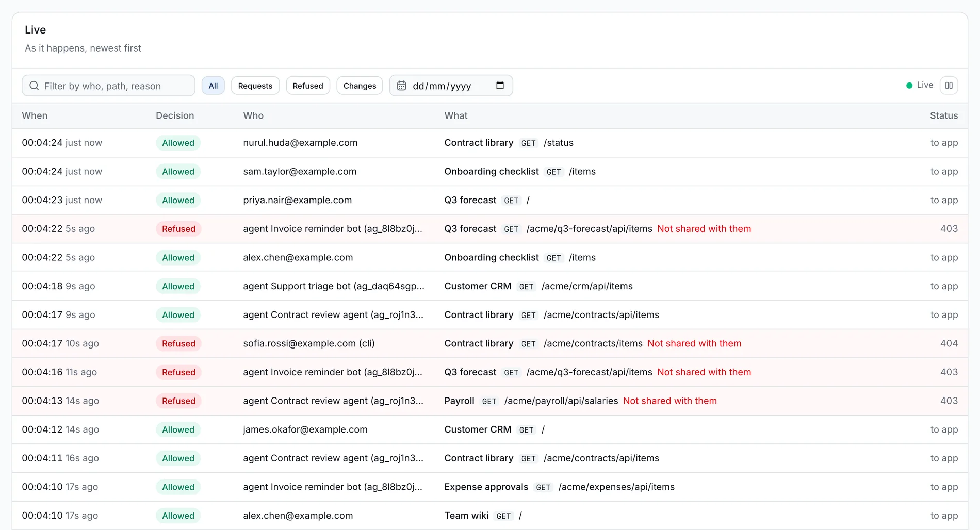Filter events to Refused only

coord(308,86)
